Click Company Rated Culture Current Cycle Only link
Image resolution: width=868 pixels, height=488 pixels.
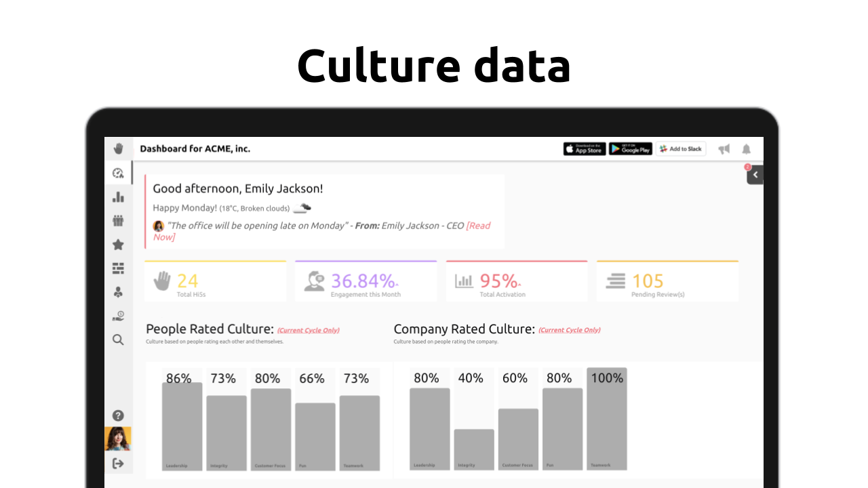pyautogui.click(x=569, y=330)
